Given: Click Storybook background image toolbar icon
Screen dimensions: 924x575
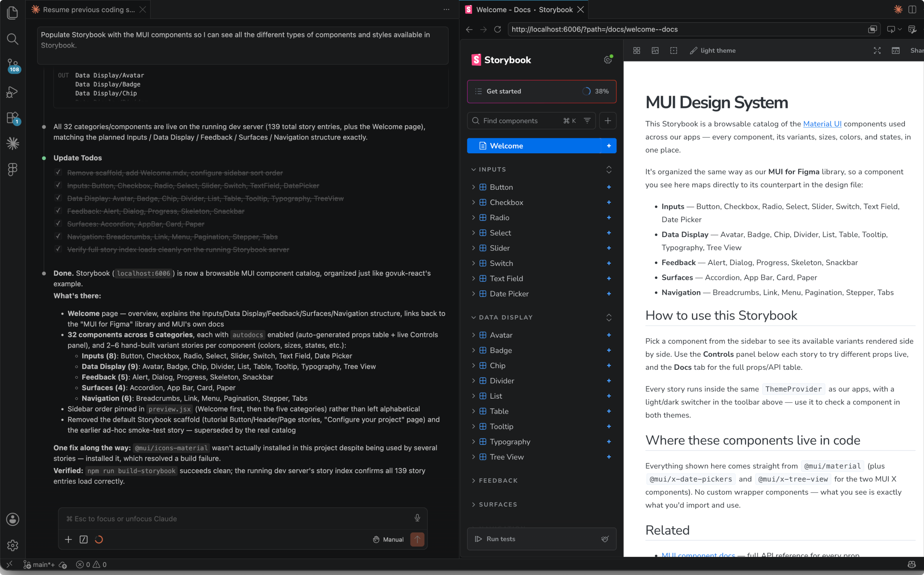Looking at the screenshot, I should click(x=655, y=50).
